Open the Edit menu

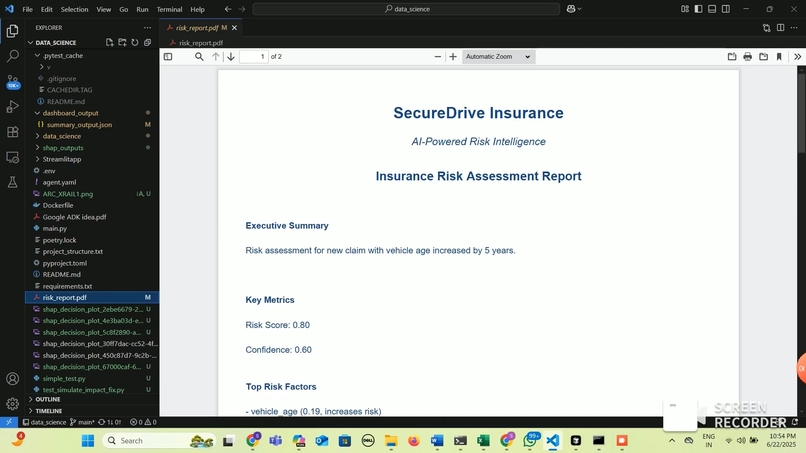(46, 9)
